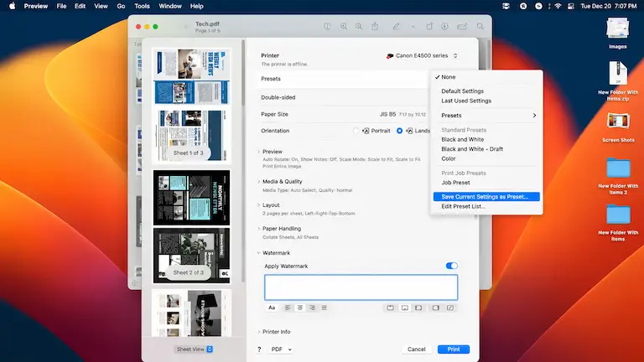Click the Cancel button
The height and width of the screenshot is (362, 644).
pyautogui.click(x=417, y=349)
